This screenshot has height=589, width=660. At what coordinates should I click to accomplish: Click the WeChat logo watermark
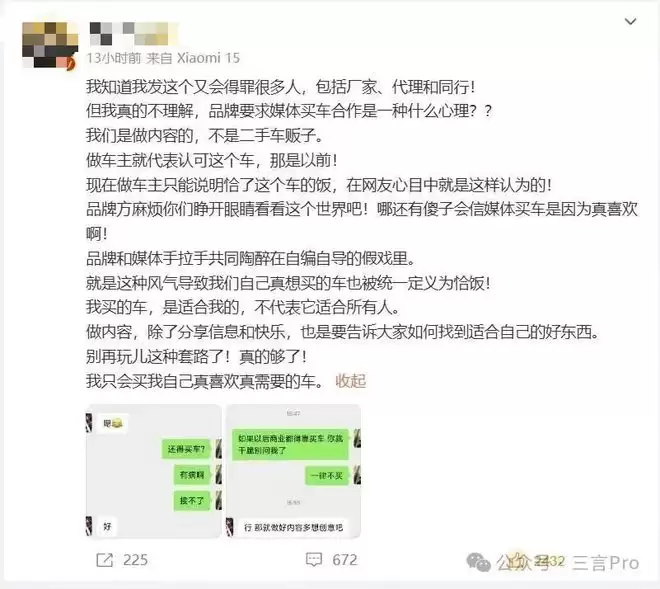(479, 562)
